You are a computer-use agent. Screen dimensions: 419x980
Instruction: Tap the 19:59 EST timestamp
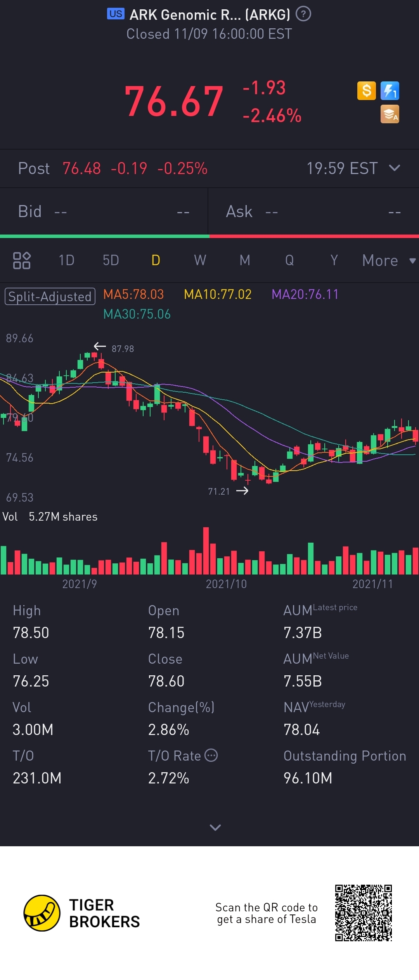coord(342,168)
